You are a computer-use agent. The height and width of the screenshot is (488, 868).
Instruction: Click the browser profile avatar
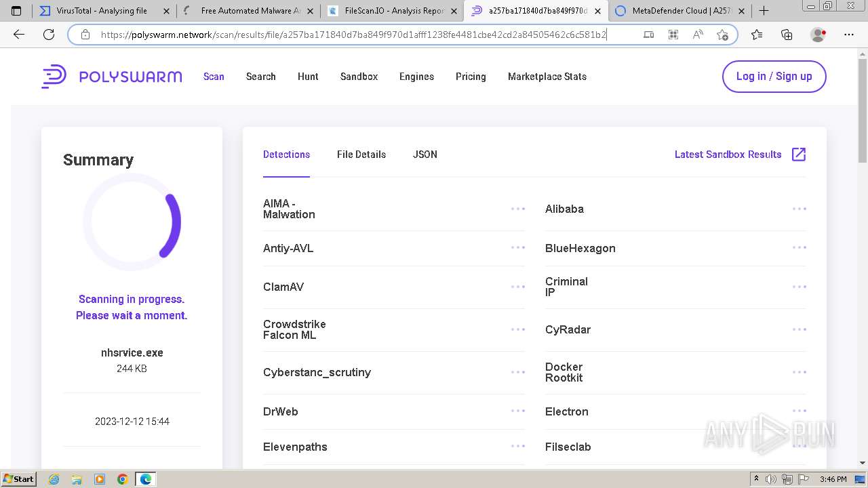(818, 35)
